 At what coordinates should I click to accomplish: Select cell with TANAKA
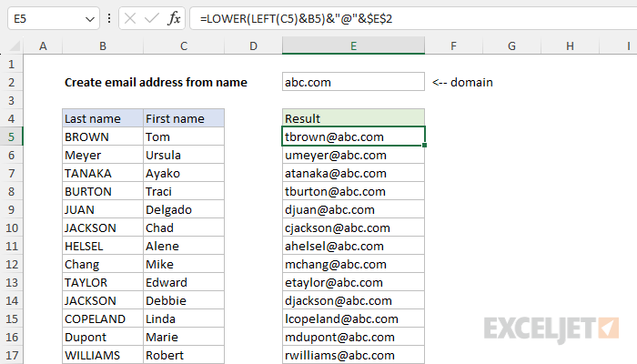coord(103,173)
